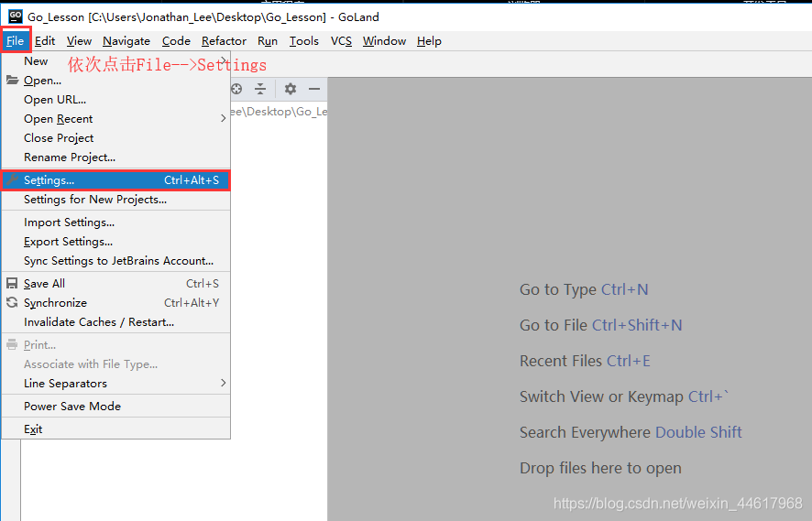Expand the Open Recent submenu arrow
Viewport: 812px width, 521px height.
tap(224, 118)
